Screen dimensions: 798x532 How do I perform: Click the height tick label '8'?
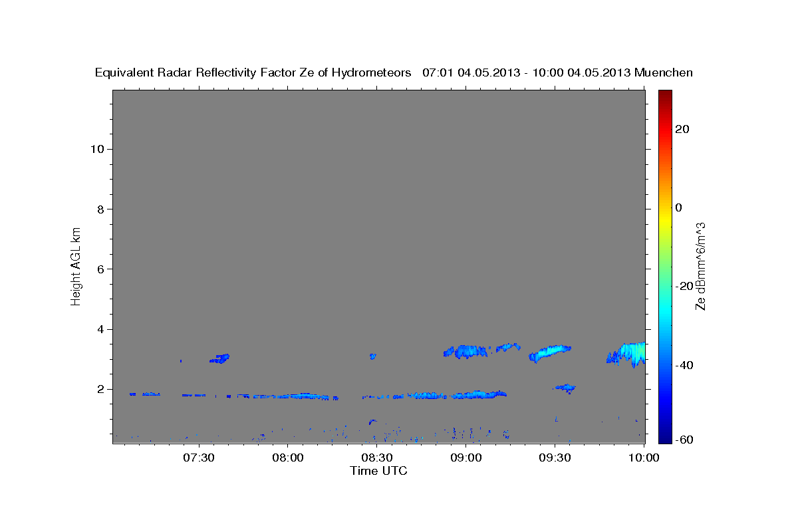coord(100,209)
